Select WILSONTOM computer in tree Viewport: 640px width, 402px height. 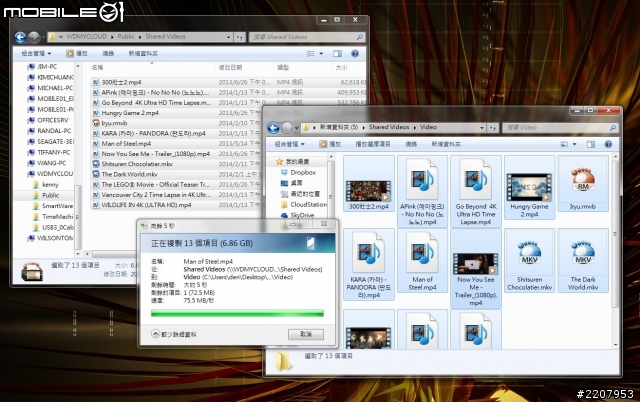(50, 238)
